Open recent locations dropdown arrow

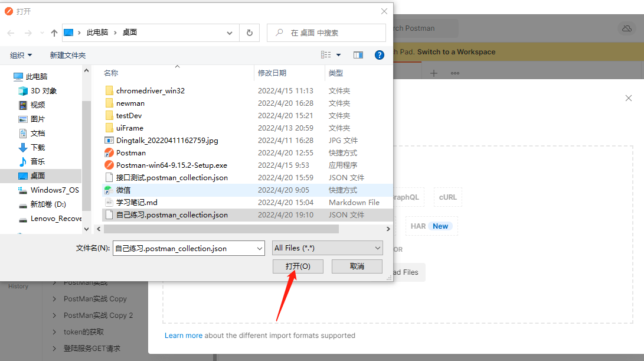pyautogui.click(x=42, y=33)
